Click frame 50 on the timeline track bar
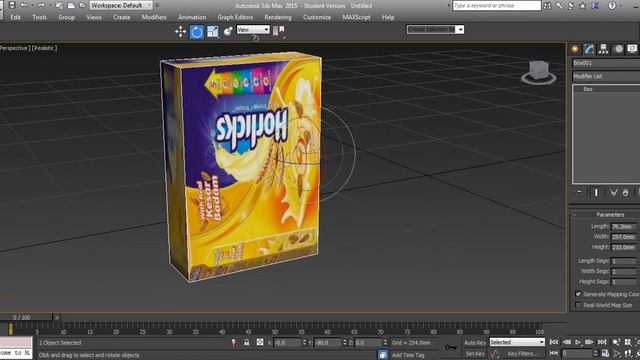 (275, 328)
